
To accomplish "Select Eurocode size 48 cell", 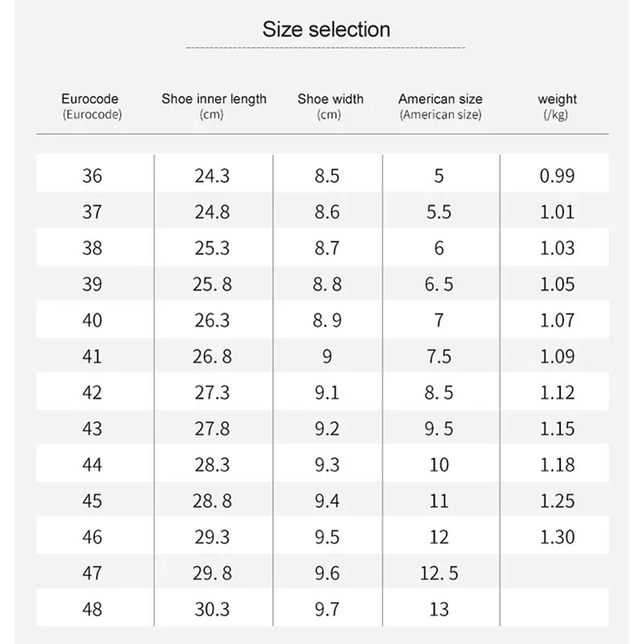I will [93, 609].
